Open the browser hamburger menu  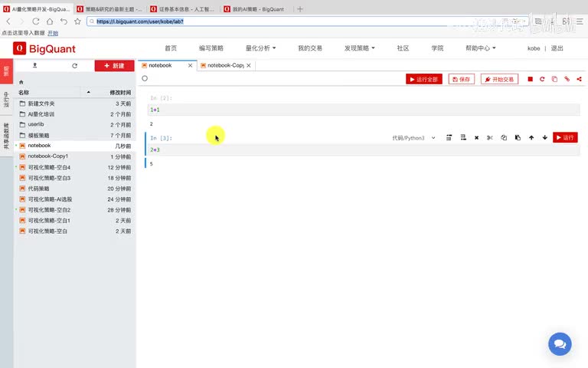(x=580, y=21)
